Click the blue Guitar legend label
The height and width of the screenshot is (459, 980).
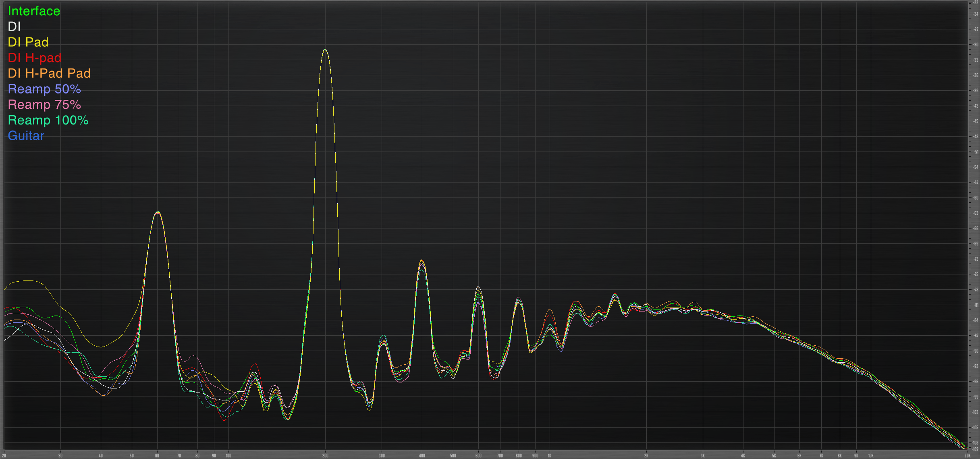26,136
